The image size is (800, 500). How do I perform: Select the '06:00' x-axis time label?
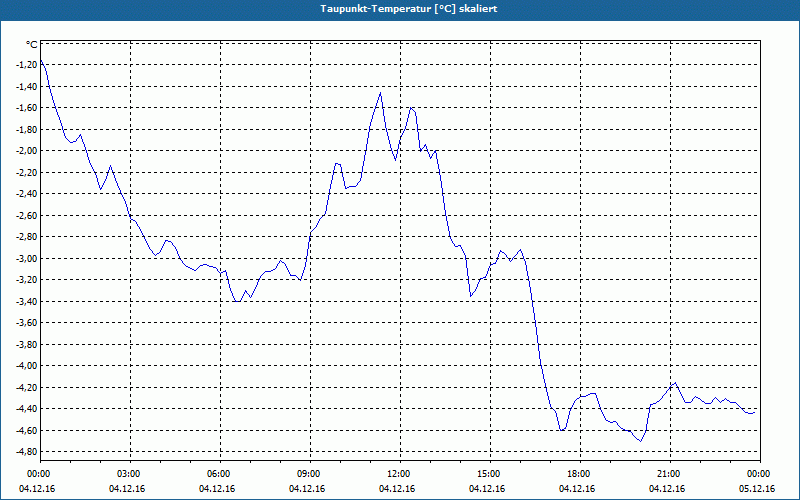[220, 474]
